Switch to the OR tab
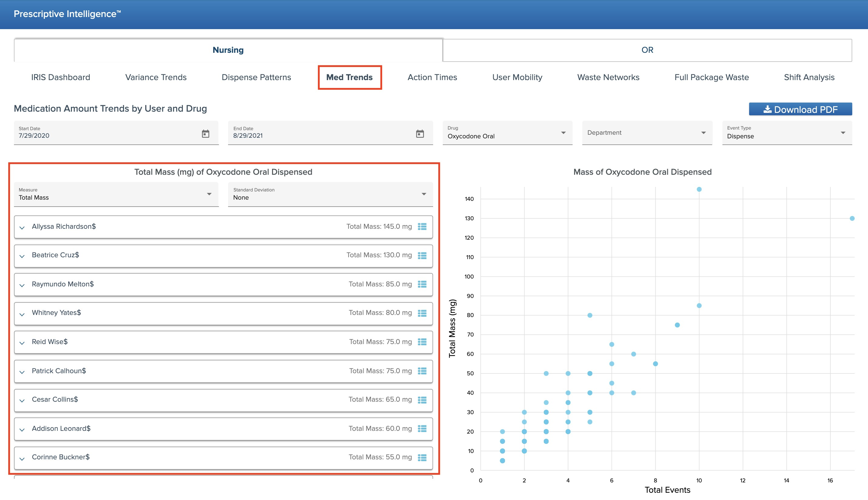Screen dimensions: 868x500 click(x=647, y=50)
